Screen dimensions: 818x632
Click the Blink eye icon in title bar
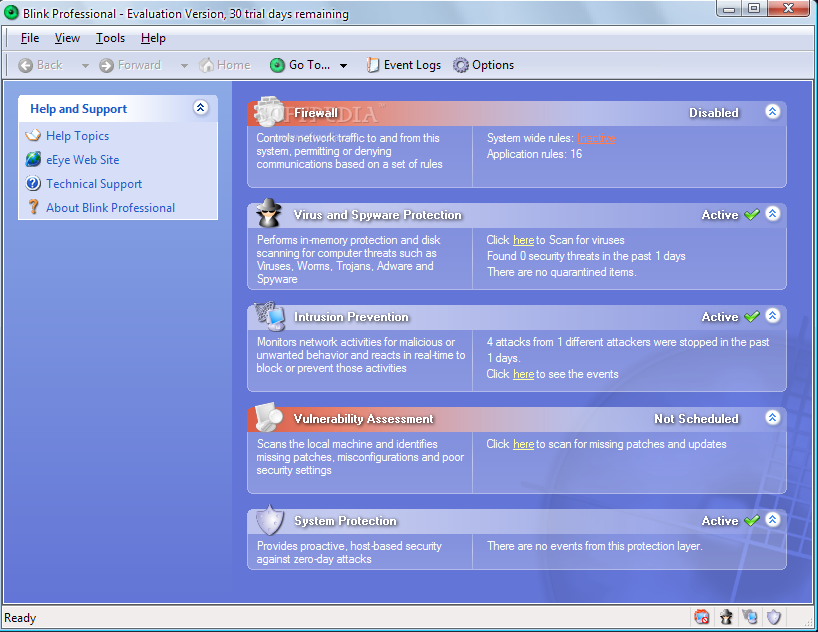click(11, 13)
